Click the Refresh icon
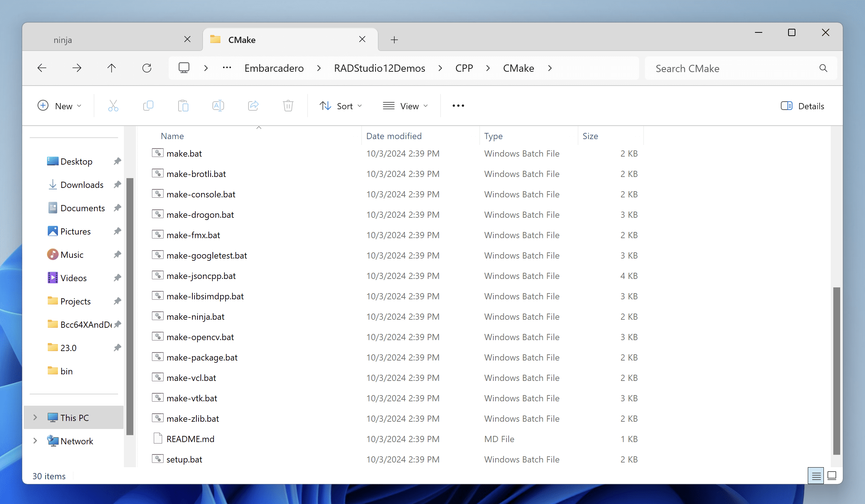 147,68
